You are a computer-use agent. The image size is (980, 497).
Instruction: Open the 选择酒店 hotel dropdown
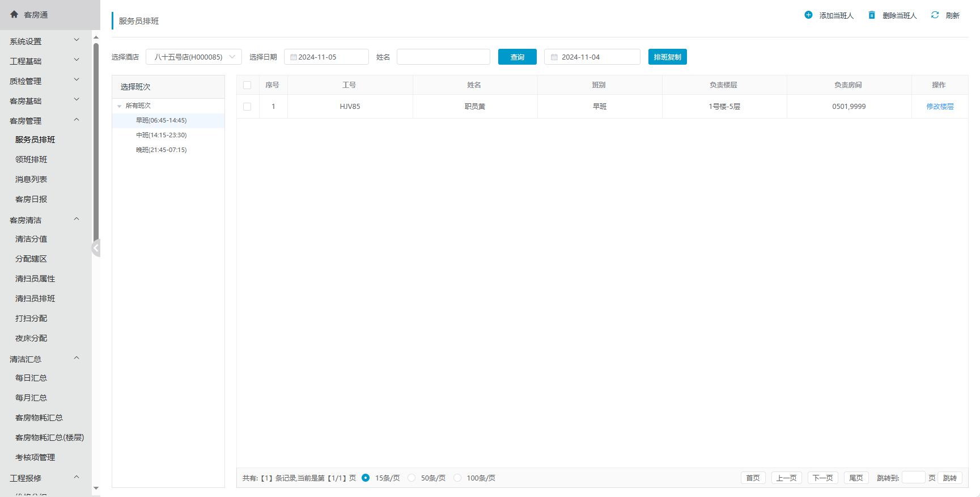pos(194,57)
